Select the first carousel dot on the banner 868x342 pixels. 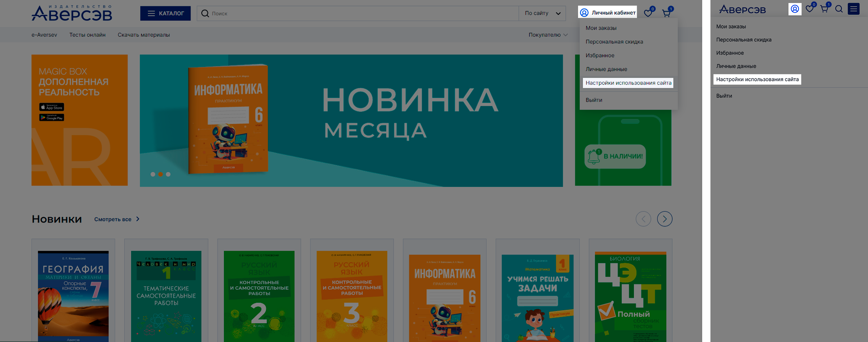(x=153, y=174)
